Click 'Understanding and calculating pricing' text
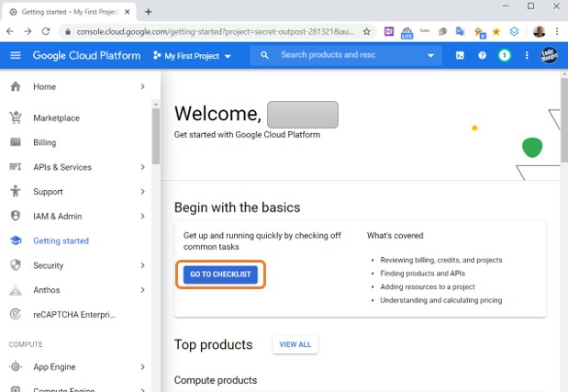The height and width of the screenshot is (392, 568). click(440, 300)
